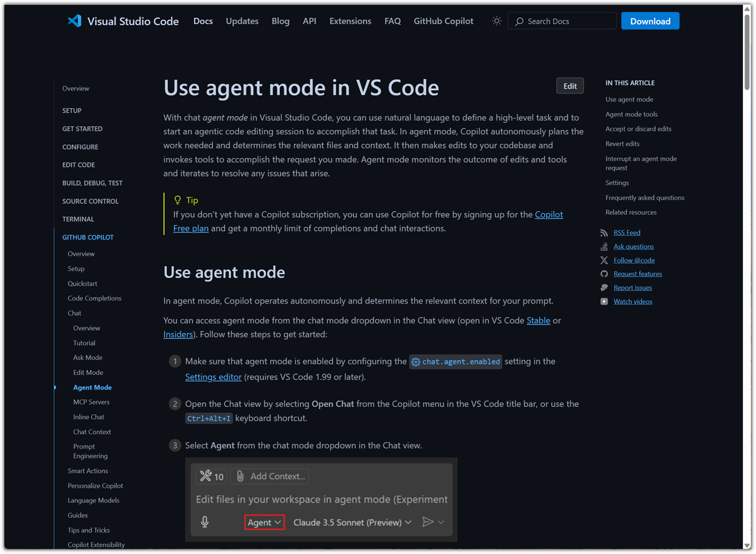756x554 pixels.
Task: Open the API top navigation item
Action: click(310, 21)
